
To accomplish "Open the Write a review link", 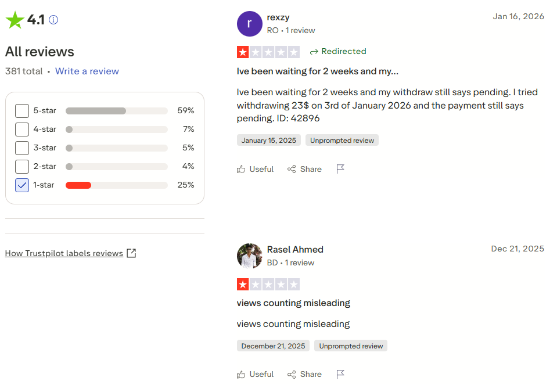I will click(x=87, y=71).
